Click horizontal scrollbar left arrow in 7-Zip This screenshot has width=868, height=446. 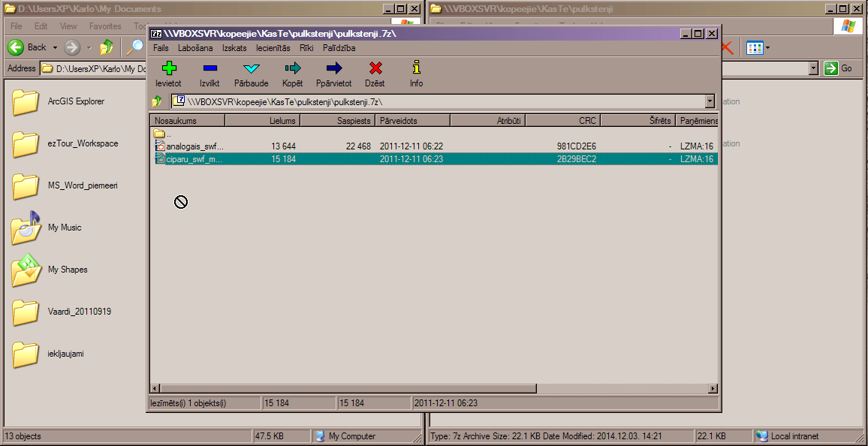(x=155, y=388)
